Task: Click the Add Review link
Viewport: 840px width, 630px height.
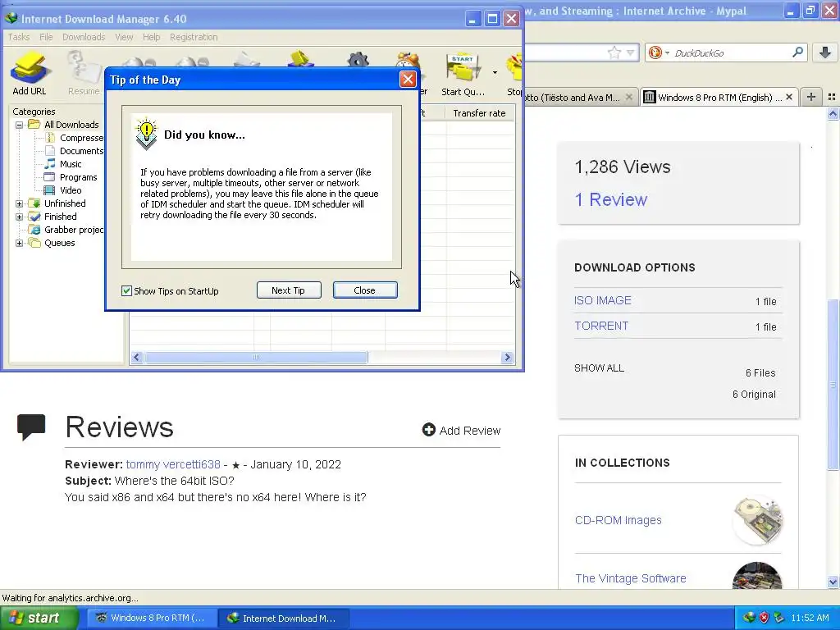Action: (461, 430)
